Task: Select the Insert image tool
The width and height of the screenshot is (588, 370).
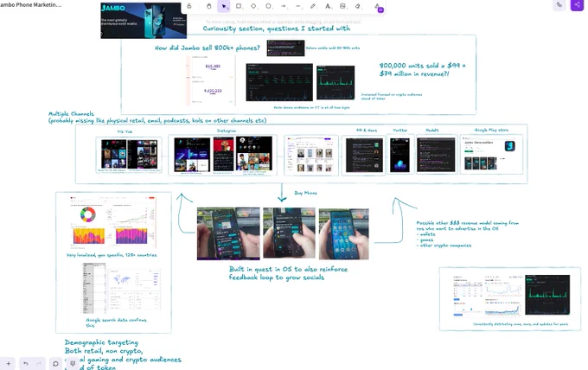Action: (x=342, y=6)
